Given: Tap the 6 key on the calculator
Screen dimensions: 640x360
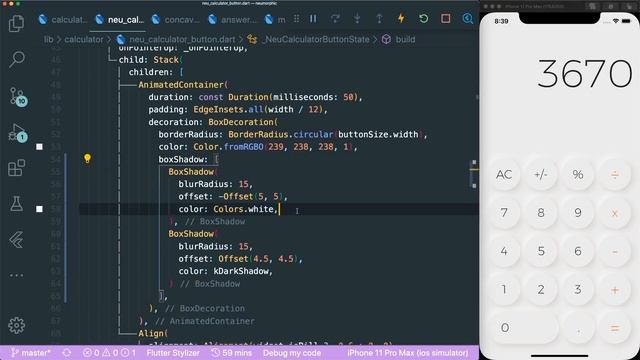Looking at the screenshot, I should pyautogui.click(x=578, y=251).
